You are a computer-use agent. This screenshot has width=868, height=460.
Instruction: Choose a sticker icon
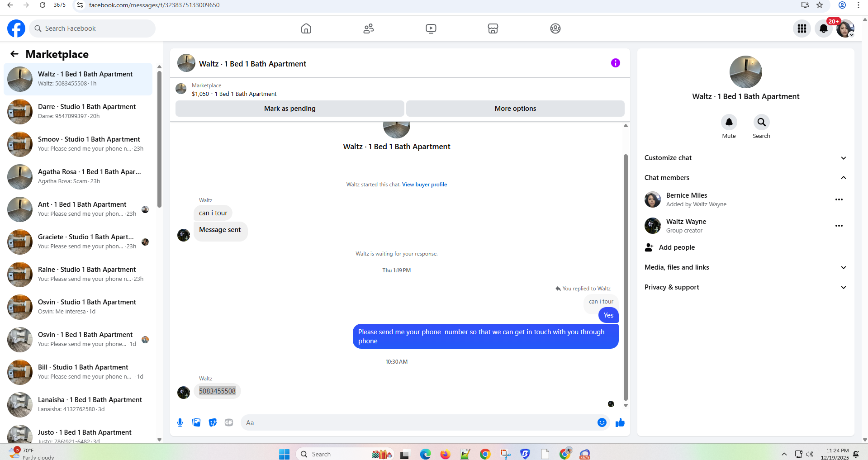pyautogui.click(x=213, y=422)
